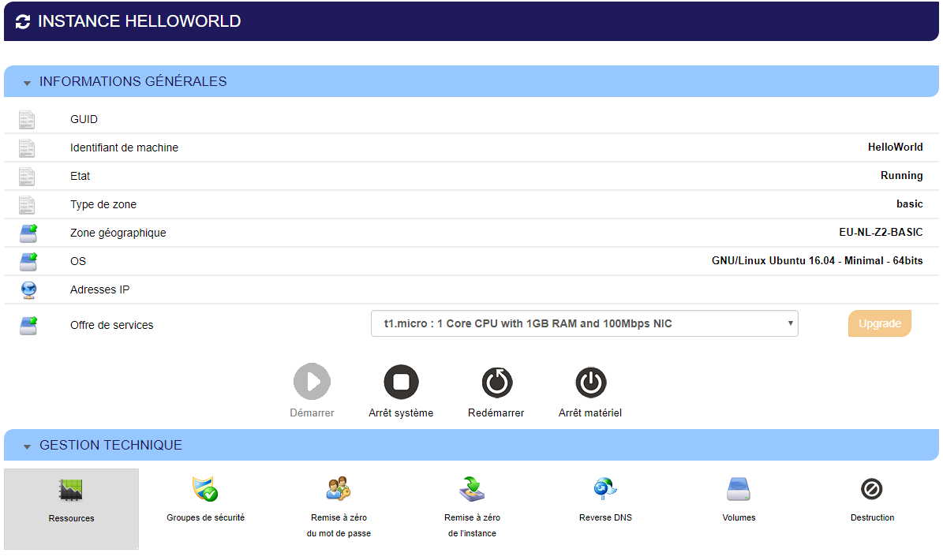943x560 pixels.
Task: Collapse the Gestion Technique section
Action: 27,446
